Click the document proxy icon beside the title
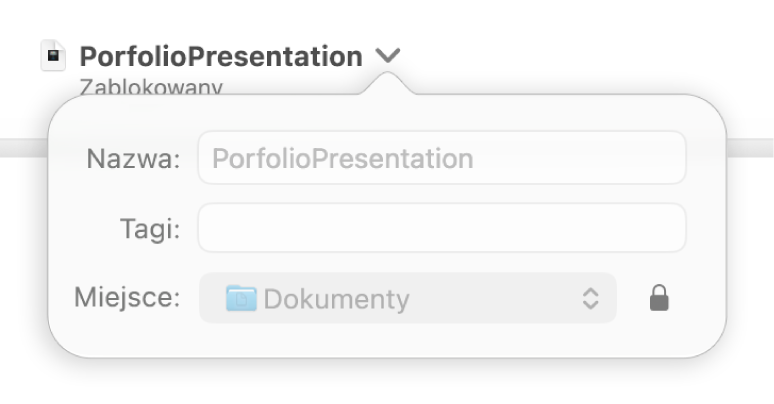774x404 pixels. click(53, 55)
